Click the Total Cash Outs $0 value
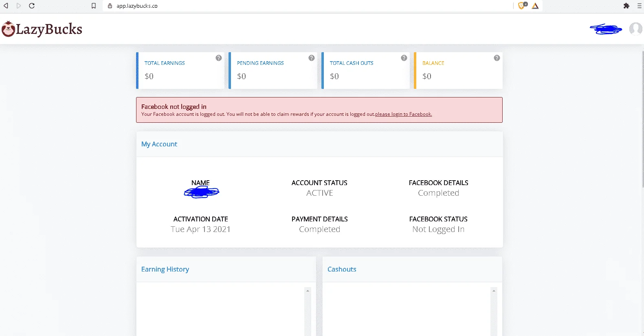 tap(334, 76)
